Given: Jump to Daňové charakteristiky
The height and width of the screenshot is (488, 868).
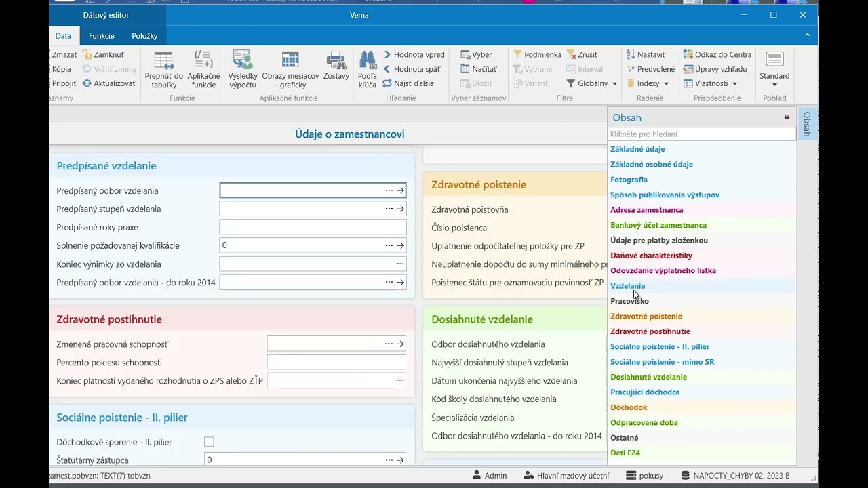Looking at the screenshot, I should [x=651, y=256].
